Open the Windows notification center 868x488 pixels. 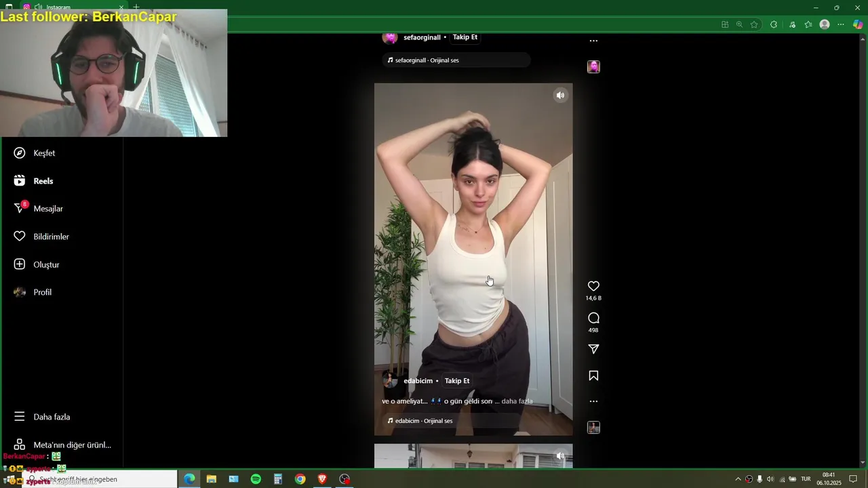point(853,479)
